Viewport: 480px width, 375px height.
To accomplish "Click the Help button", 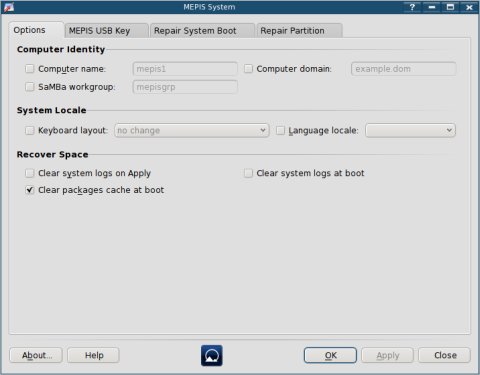I will pyautogui.click(x=93, y=355).
